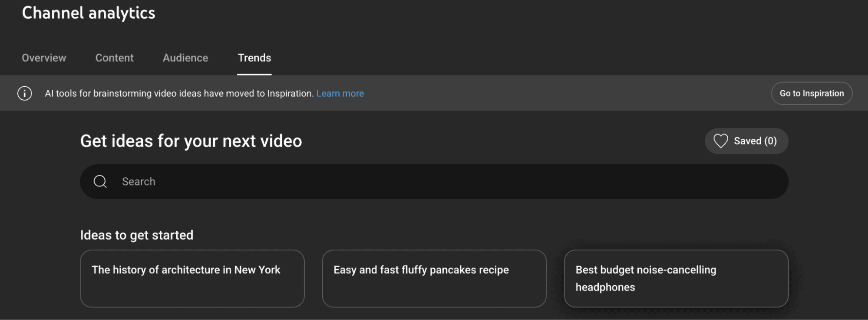
Task: Select the Audience tab
Action: coord(185,58)
